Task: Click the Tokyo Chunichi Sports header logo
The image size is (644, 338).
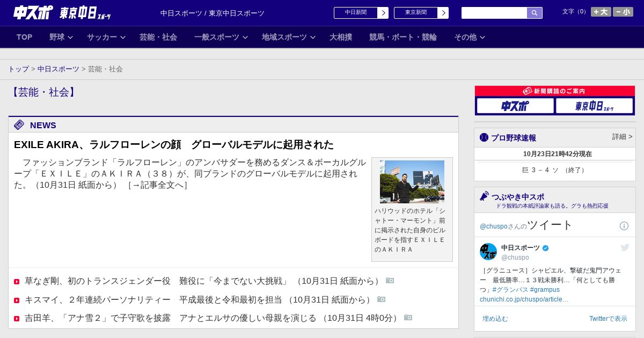Action: pos(85,13)
